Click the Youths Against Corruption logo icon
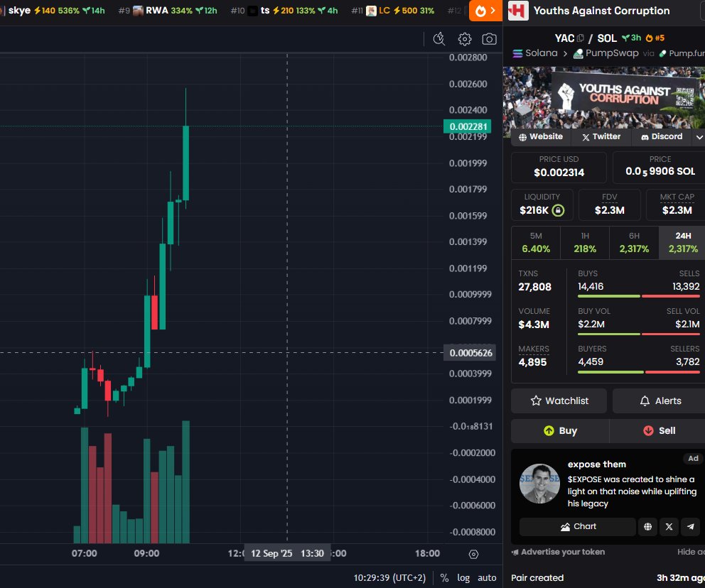The image size is (705, 588). tap(518, 11)
